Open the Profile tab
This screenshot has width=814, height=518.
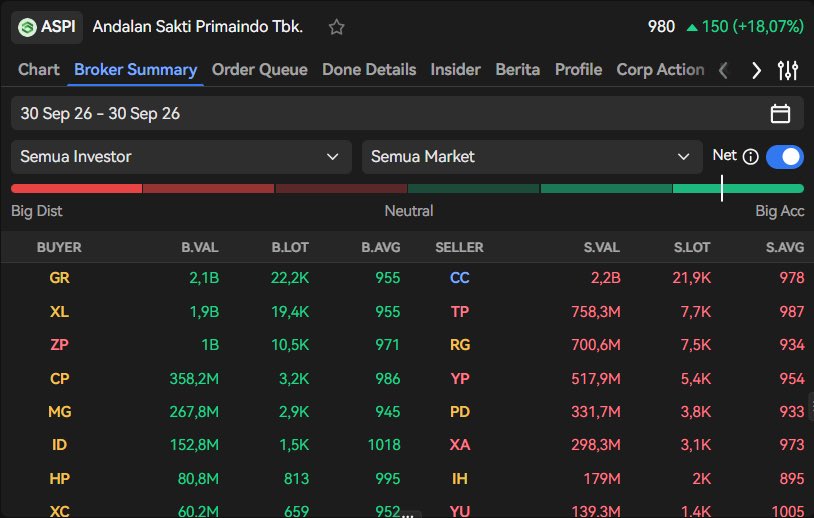point(578,70)
